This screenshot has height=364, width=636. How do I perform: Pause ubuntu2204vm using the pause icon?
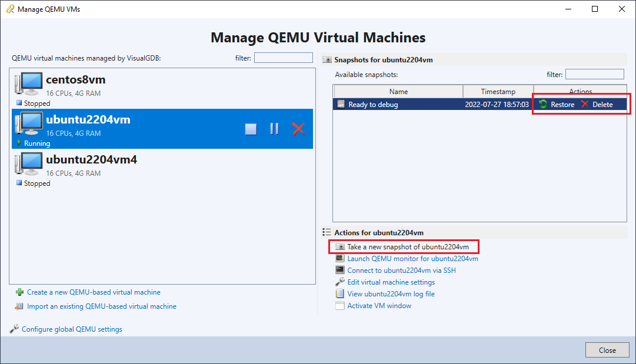(x=274, y=129)
